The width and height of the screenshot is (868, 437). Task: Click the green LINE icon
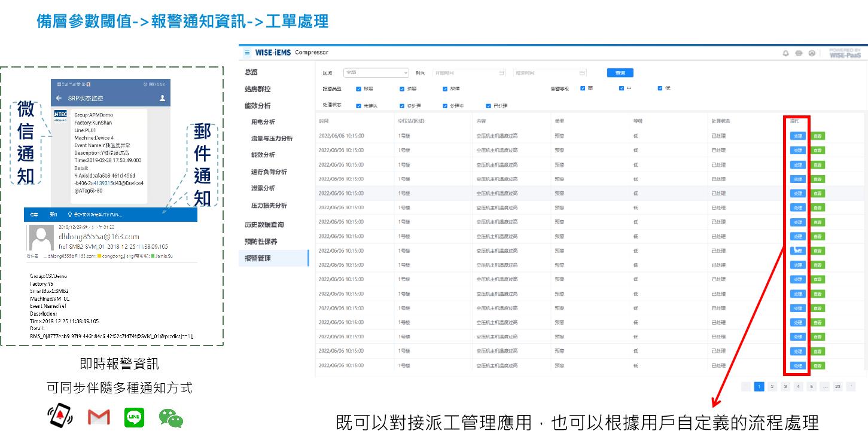coord(134,417)
